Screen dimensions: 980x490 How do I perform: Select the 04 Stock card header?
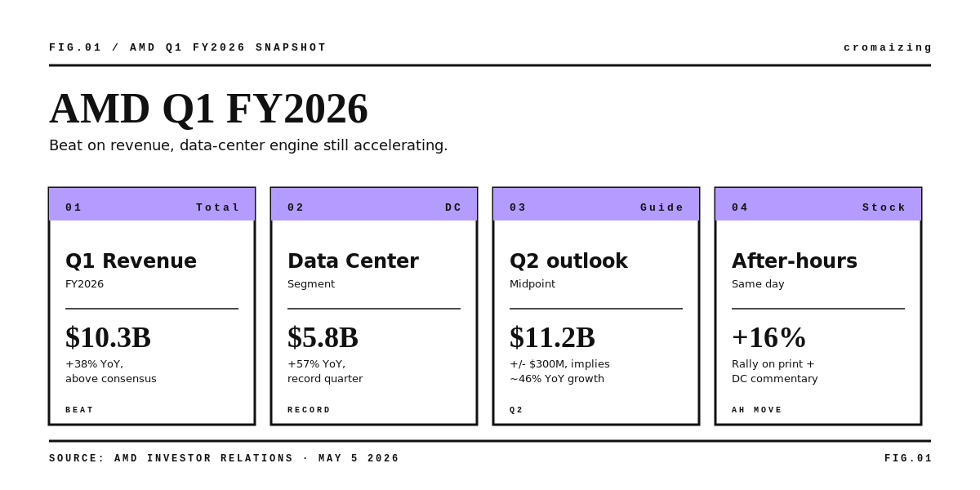[x=818, y=204]
